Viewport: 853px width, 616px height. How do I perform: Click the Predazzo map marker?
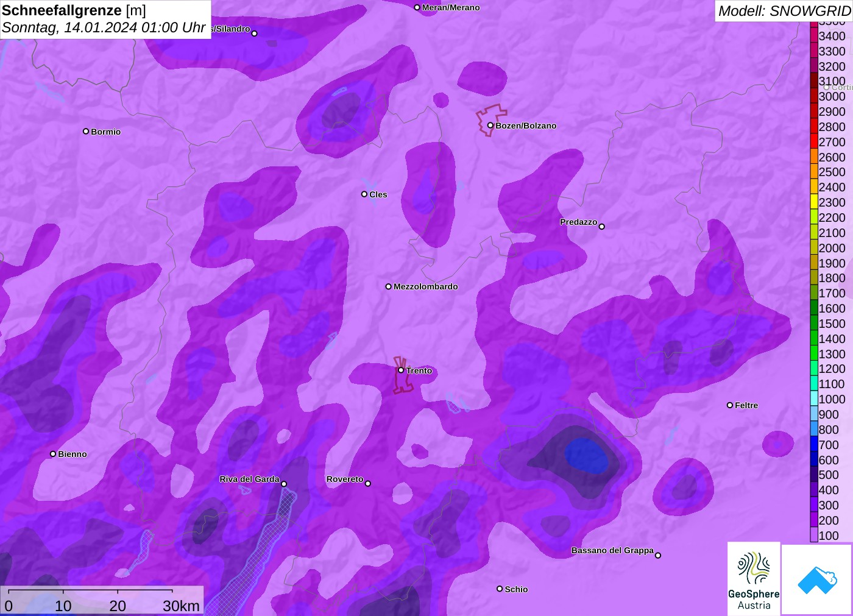pyautogui.click(x=602, y=227)
